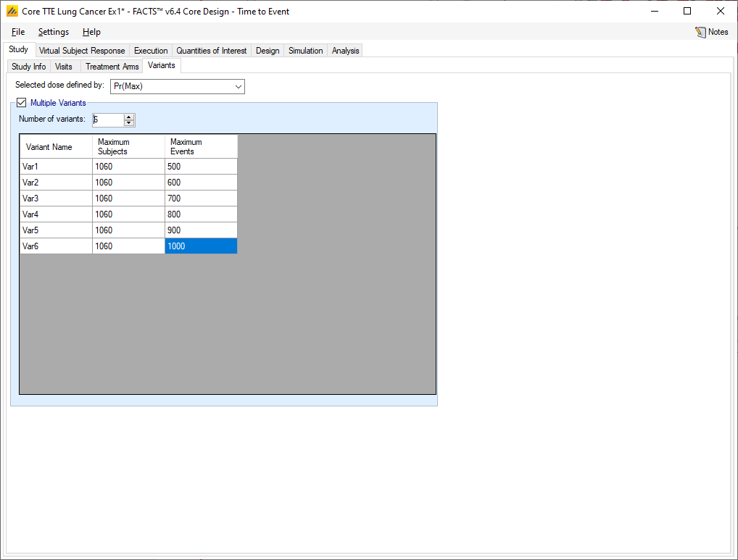Select the Study Info sub-tab
The image size is (738, 560).
[x=29, y=67]
